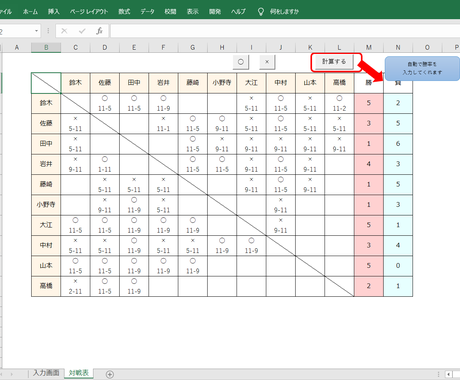Click the formula bar cancel X icon

pos(64,31)
